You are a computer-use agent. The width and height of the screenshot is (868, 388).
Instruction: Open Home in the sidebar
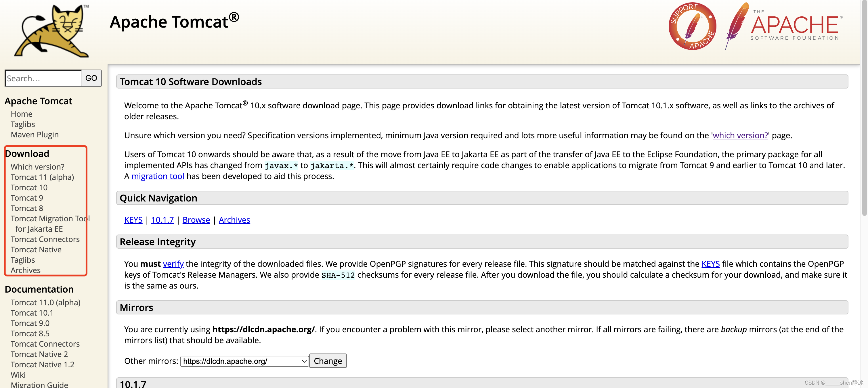pyautogui.click(x=22, y=114)
